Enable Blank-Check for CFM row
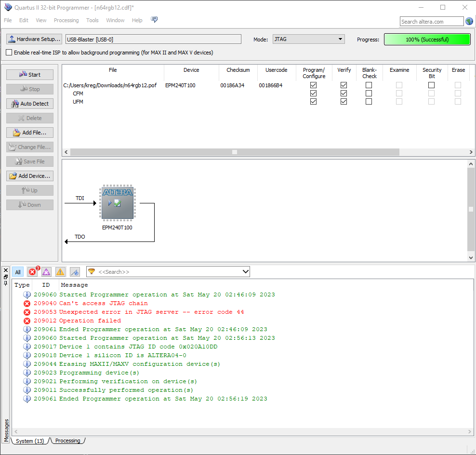 coord(369,93)
